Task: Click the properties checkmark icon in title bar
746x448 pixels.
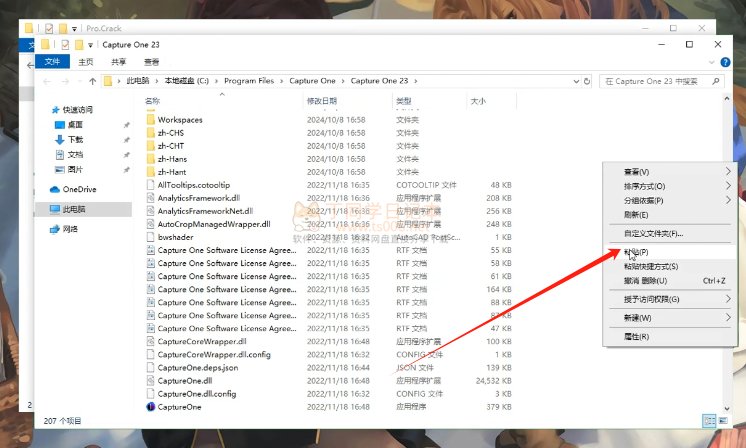Action: point(66,45)
